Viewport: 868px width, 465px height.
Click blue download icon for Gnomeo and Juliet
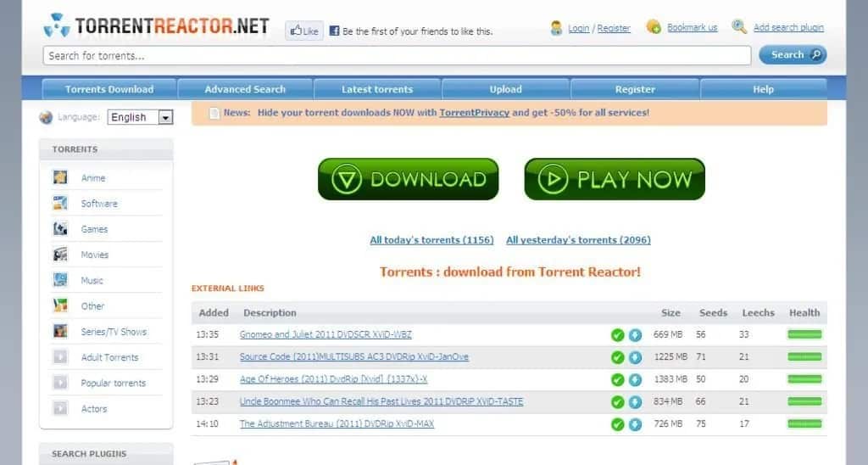[636, 335]
